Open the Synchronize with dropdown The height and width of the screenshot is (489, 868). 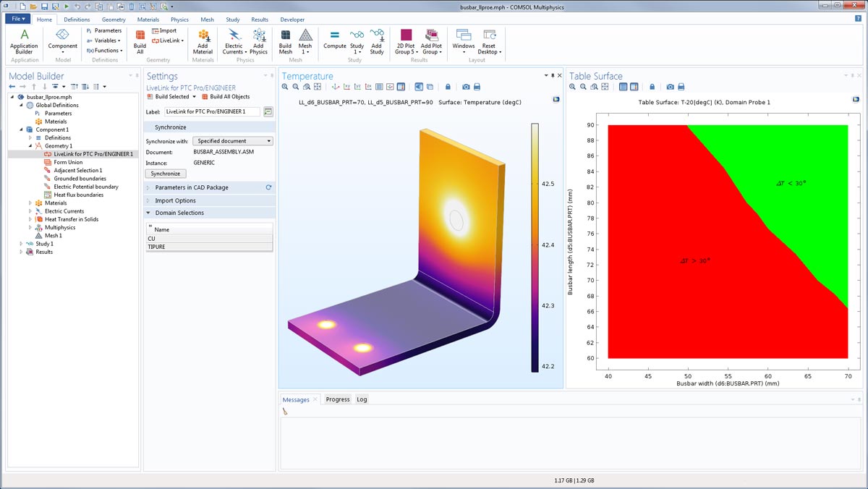(x=231, y=140)
